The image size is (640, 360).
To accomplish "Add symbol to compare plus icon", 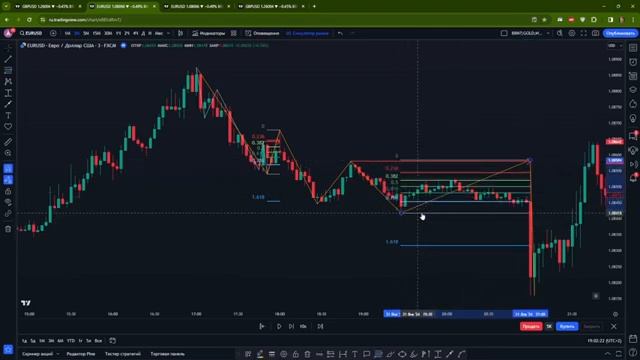I will 53,33.
